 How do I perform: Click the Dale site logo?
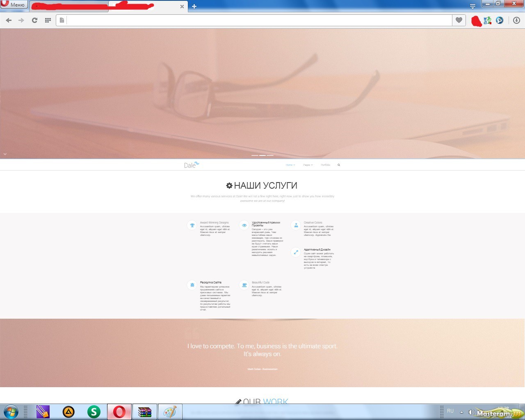pyautogui.click(x=191, y=165)
